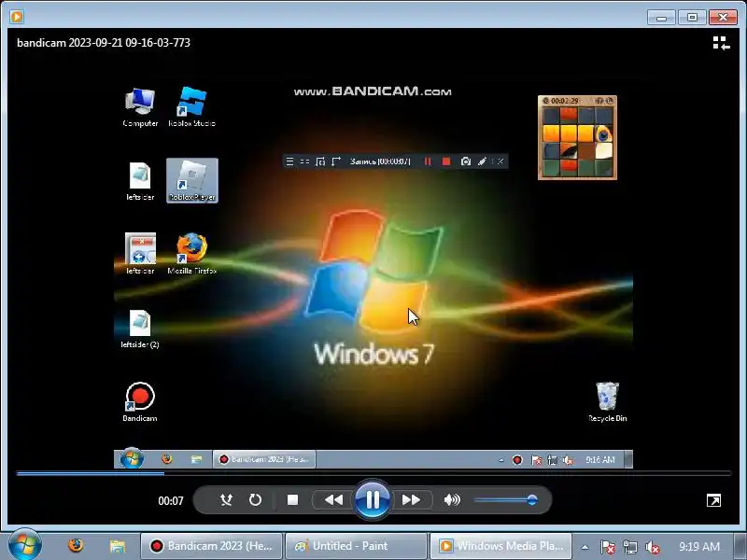Viewport: 747px width, 560px height.
Task: Switch to Library view
Action: tap(721, 43)
